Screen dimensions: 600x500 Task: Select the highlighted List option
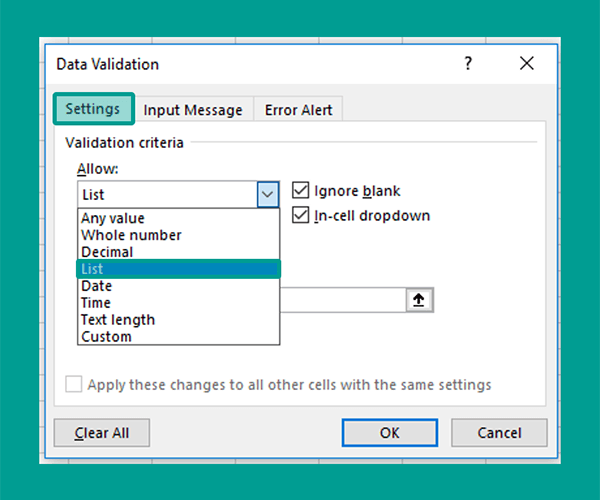tap(178, 269)
